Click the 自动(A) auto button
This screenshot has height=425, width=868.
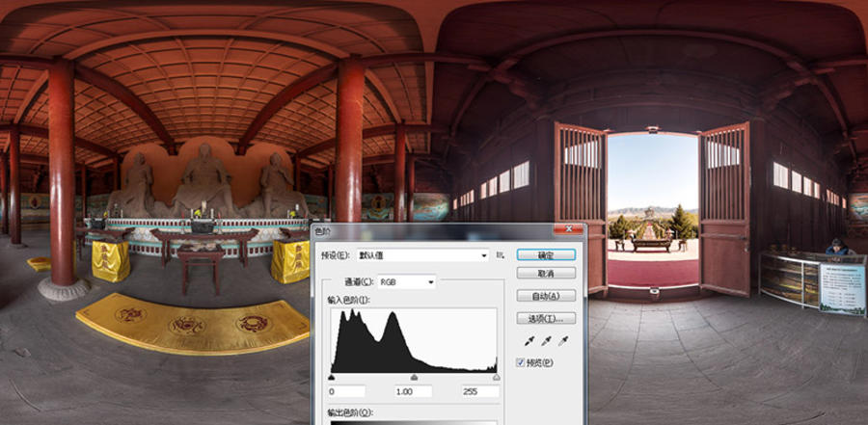[x=546, y=296]
